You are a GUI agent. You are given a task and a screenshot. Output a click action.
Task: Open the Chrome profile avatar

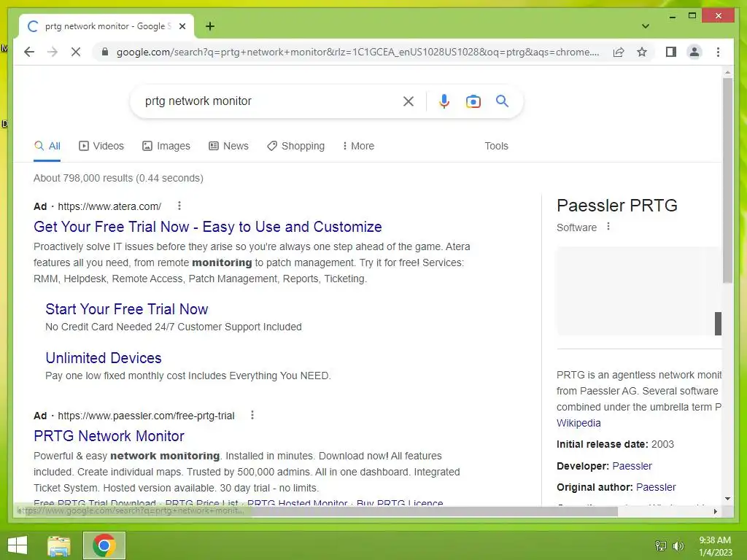pos(694,52)
